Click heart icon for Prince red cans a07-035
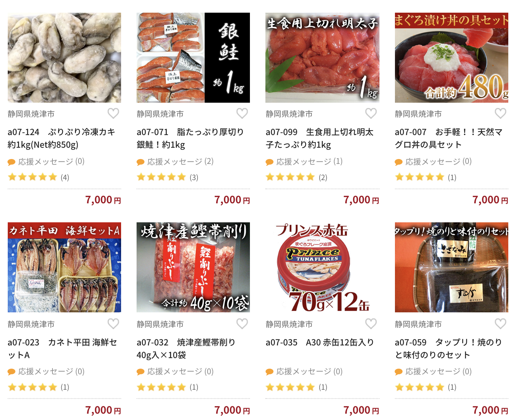 click(x=371, y=324)
